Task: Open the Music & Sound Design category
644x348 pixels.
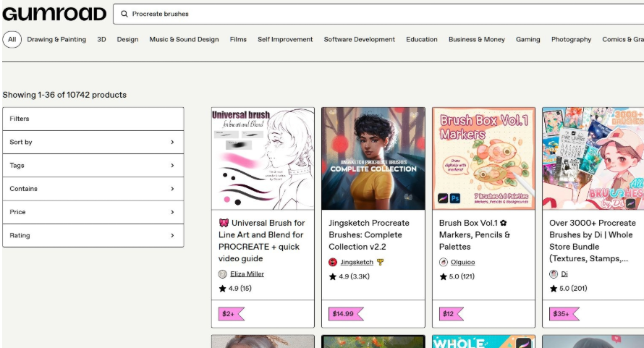Action: 184,40
